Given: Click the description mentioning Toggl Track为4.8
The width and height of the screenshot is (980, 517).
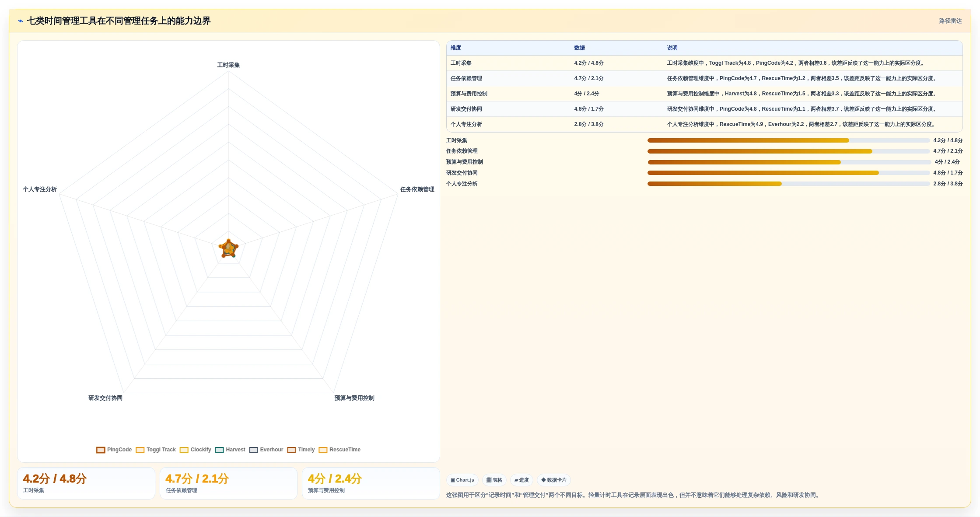Looking at the screenshot, I should [796, 63].
